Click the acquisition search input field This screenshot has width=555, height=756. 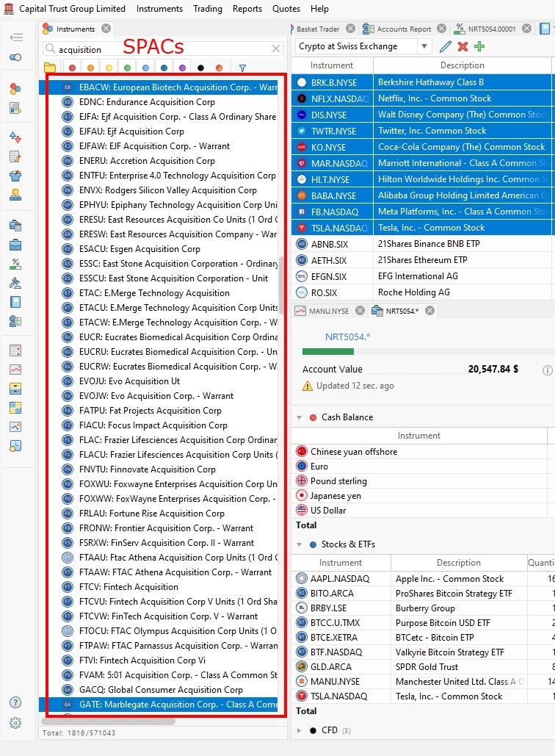tap(162, 48)
